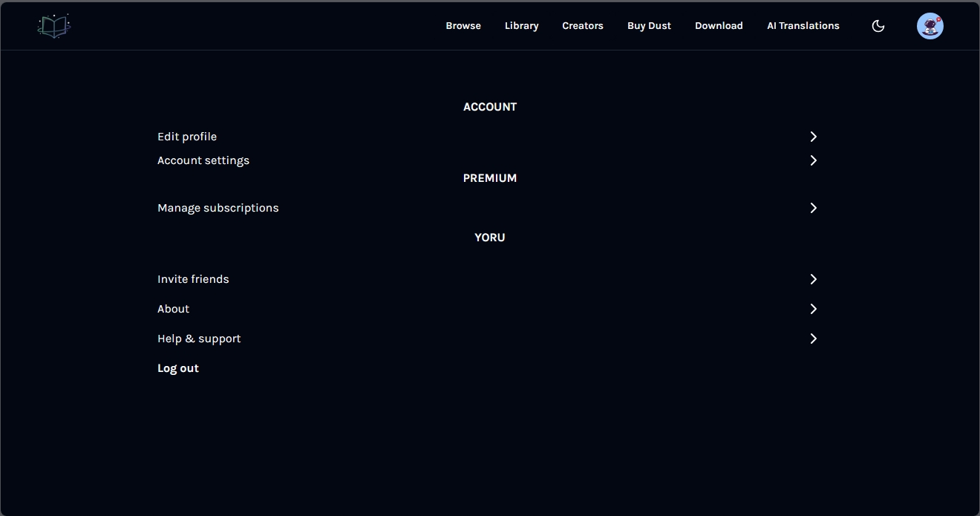
Task: Select Creators in the navigation bar
Action: pos(582,26)
